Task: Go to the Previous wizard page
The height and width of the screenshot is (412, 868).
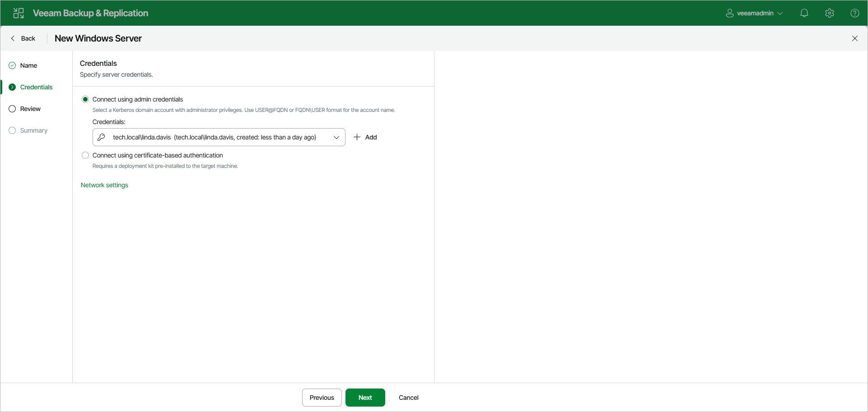Action: [322, 398]
